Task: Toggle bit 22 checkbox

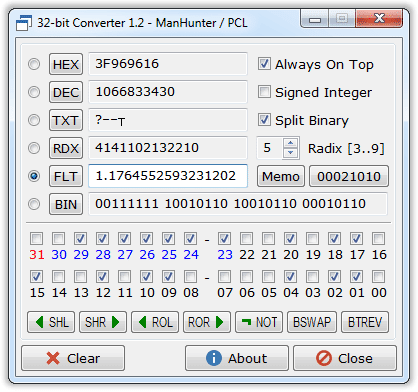Action: click(247, 239)
